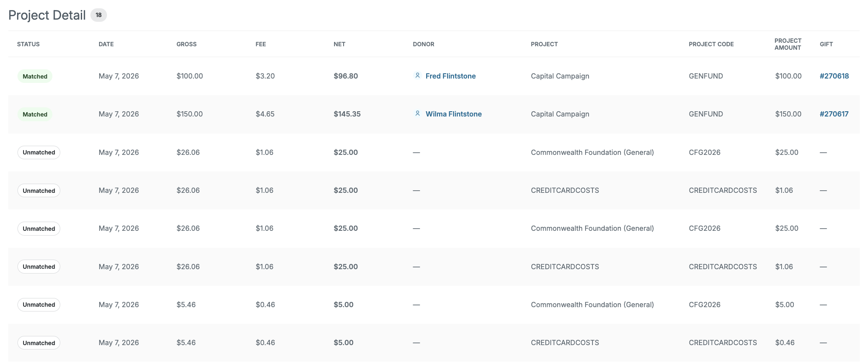
Task: Click the $150.00 gross in Wilma's row
Action: (189, 114)
